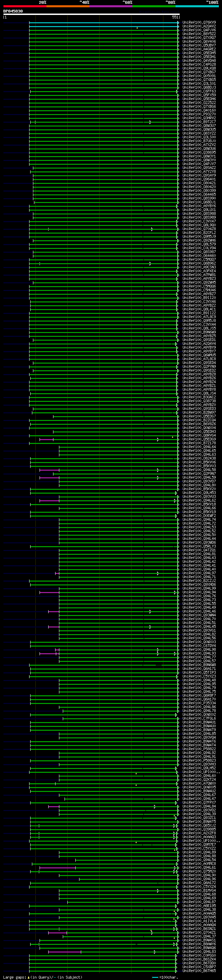Click the white query sequence bar
The width and height of the screenshot is (222, 980).
click(x=92, y=14)
